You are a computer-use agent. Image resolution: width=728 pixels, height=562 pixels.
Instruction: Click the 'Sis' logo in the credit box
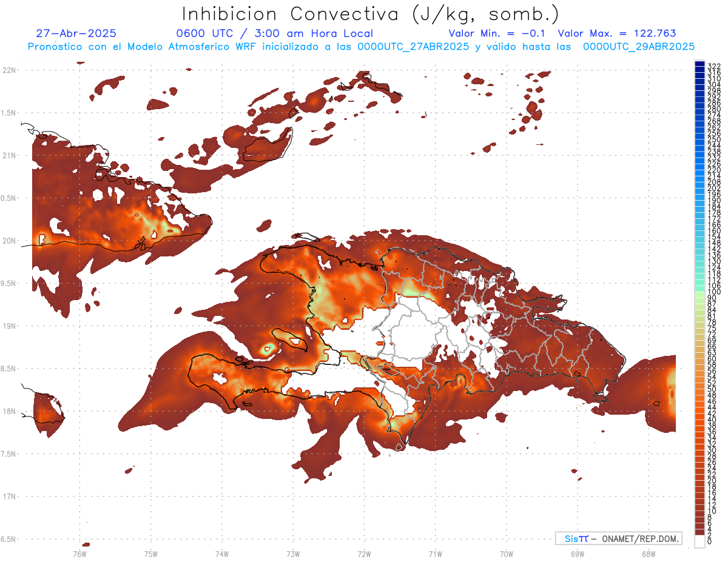[x=572, y=538]
